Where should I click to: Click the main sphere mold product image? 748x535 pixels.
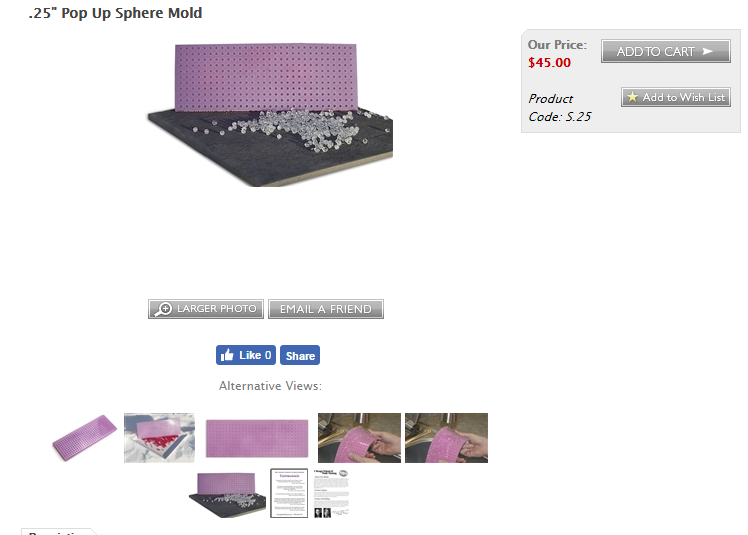[x=270, y=115]
